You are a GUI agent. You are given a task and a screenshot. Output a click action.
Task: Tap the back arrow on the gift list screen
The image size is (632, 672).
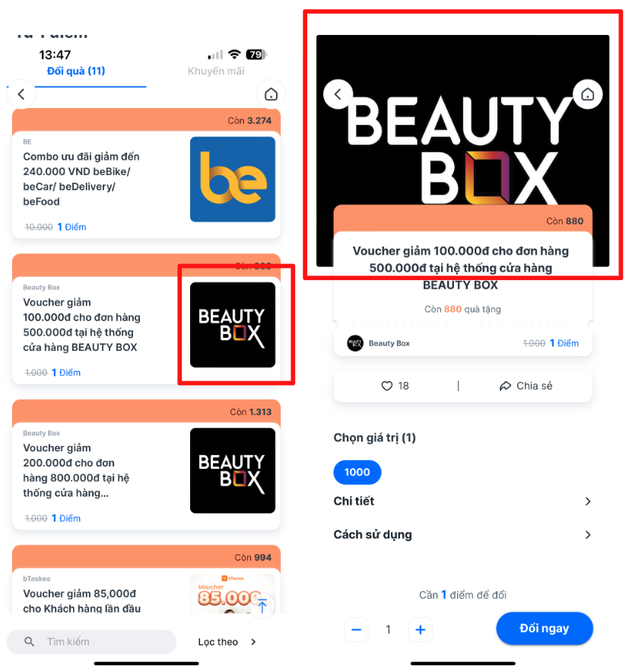pos(21,94)
